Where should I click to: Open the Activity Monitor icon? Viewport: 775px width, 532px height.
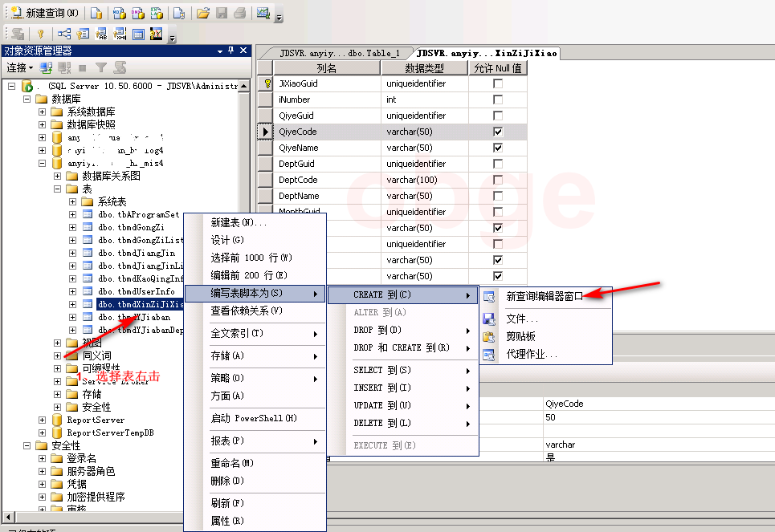point(263,13)
